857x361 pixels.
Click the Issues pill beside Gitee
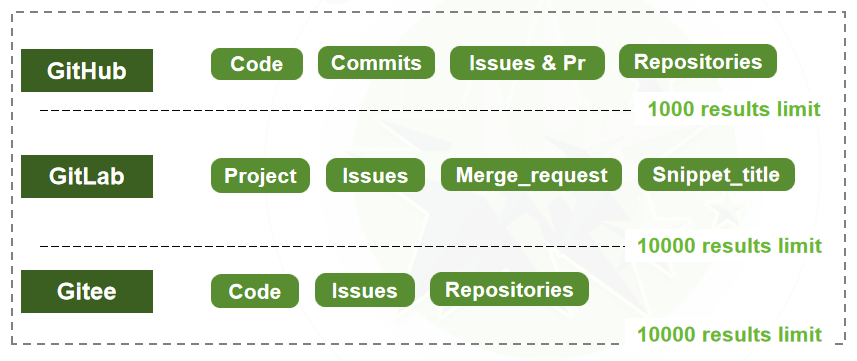click(365, 290)
